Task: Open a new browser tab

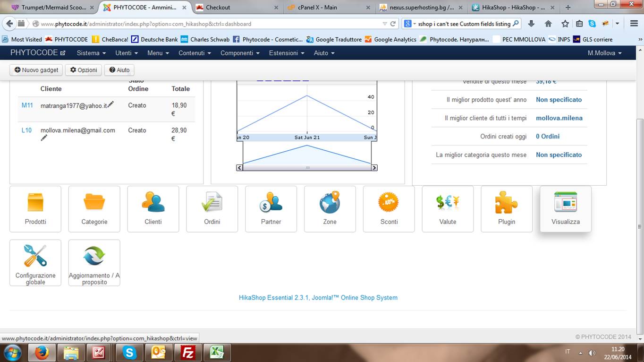Action: pos(568,7)
